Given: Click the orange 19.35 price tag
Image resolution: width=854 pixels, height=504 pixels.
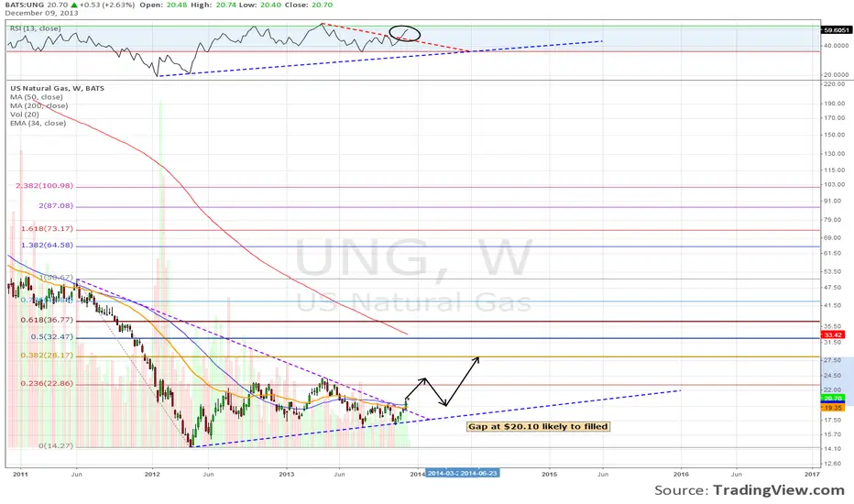Looking at the screenshot, I should pos(833,408).
